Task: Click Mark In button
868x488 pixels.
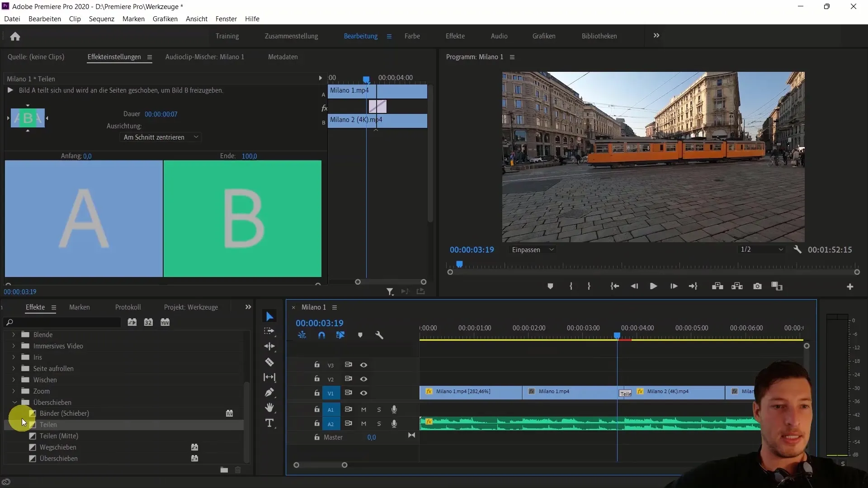Action: 571,286
